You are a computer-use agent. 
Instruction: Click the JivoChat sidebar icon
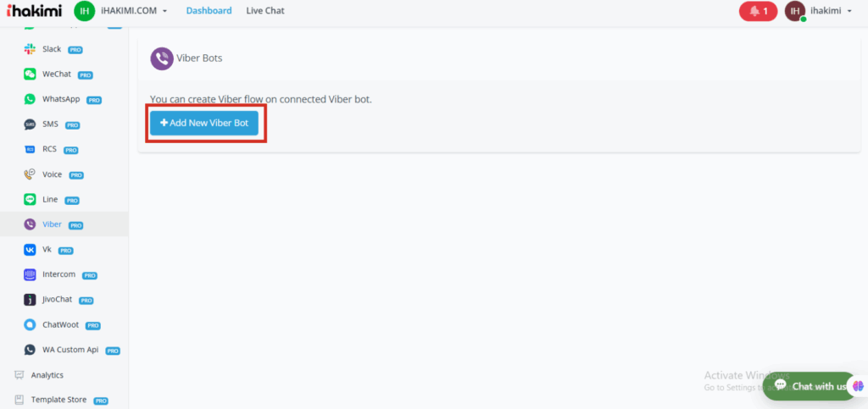click(30, 300)
